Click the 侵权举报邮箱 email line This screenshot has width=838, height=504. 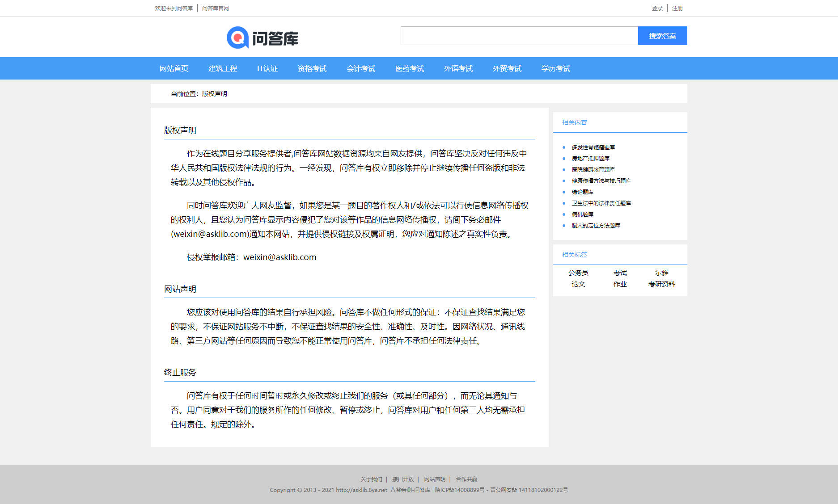251,257
